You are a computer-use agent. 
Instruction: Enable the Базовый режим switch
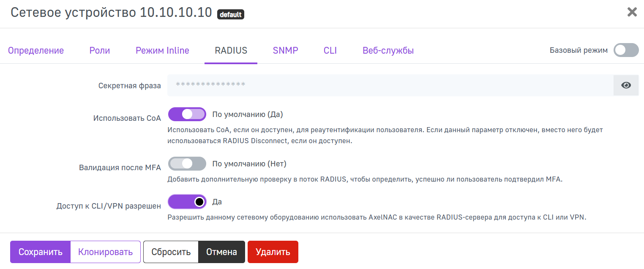(626, 50)
